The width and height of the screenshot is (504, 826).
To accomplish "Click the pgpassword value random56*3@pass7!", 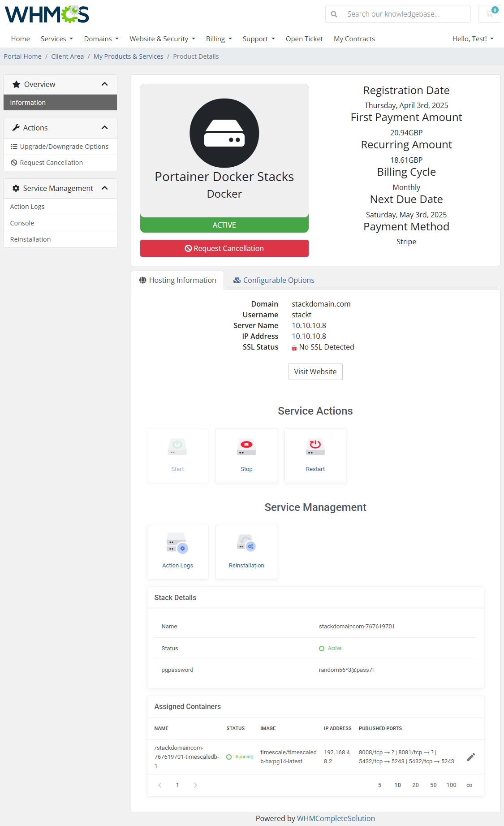I will coord(346,670).
